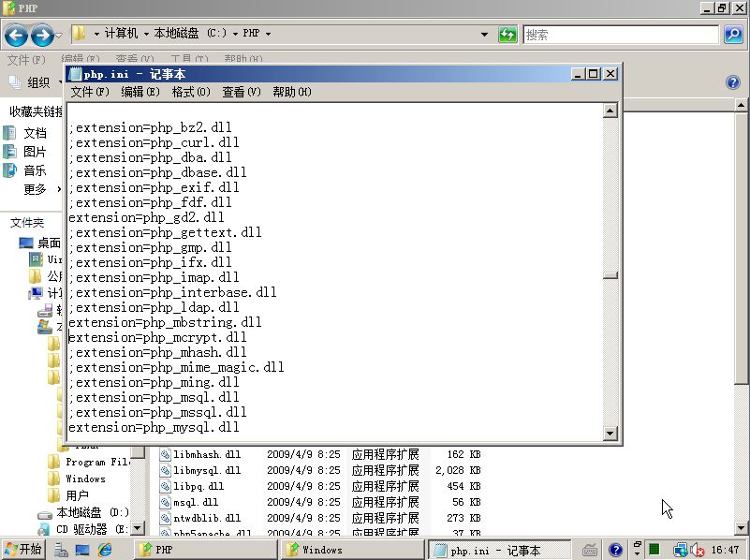This screenshot has width=750, height=560.
Task: Click the Show Desktop quick launch icon
Action: (82, 550)
